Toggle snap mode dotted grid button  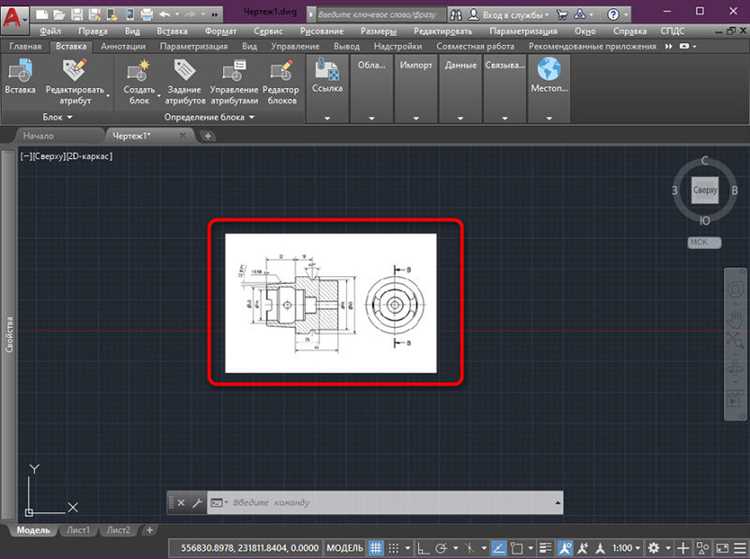pos(393,548)
